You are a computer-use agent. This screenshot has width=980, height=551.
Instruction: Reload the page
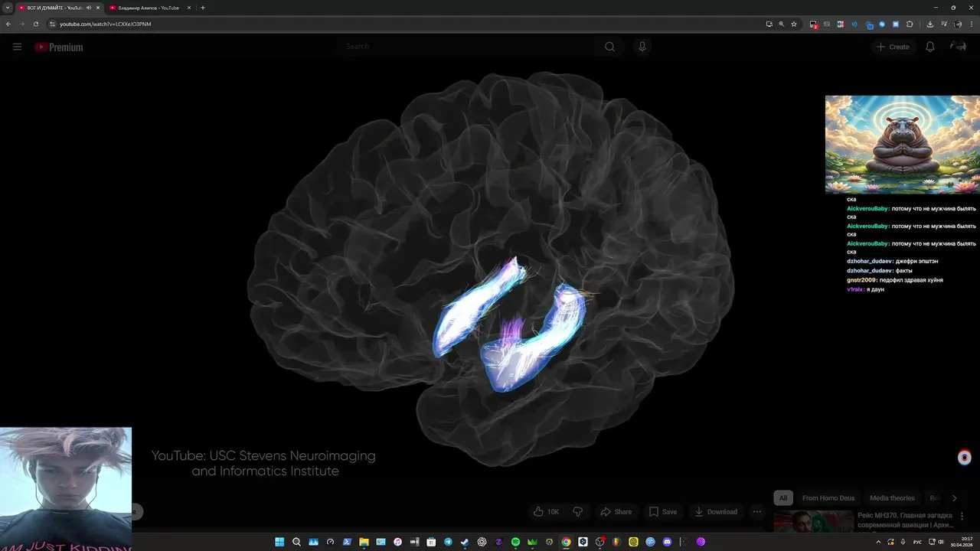[x=35, y=24]
